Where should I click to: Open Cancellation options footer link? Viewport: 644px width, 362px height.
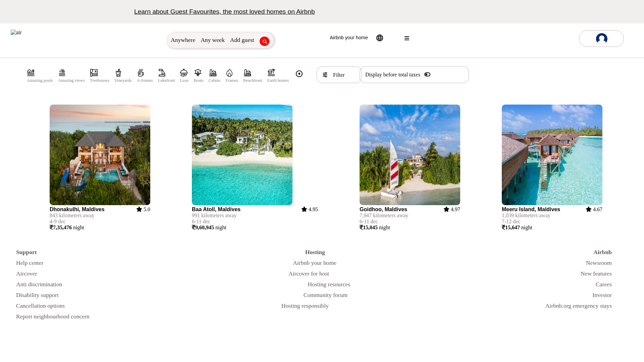tap(40, 306)
